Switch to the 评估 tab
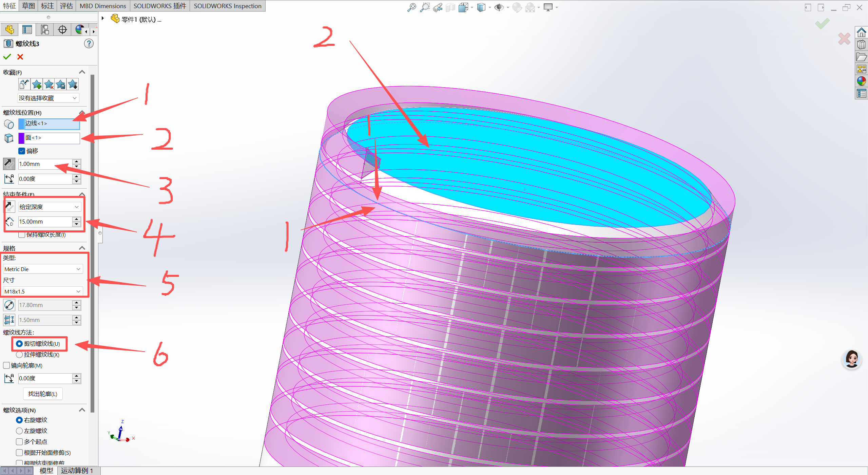Image resolution: width=868 pixels, height=475 pixels. [66, 6]
